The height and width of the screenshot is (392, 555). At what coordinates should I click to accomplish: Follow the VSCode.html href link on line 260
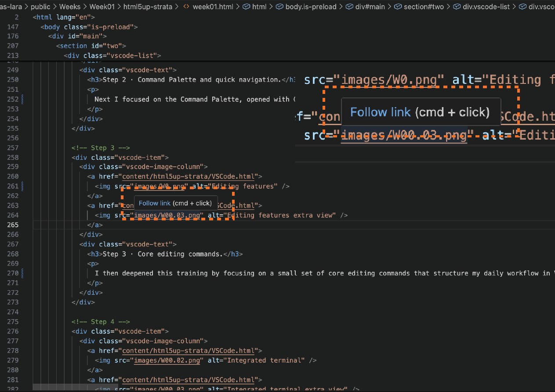pos(189,177)
